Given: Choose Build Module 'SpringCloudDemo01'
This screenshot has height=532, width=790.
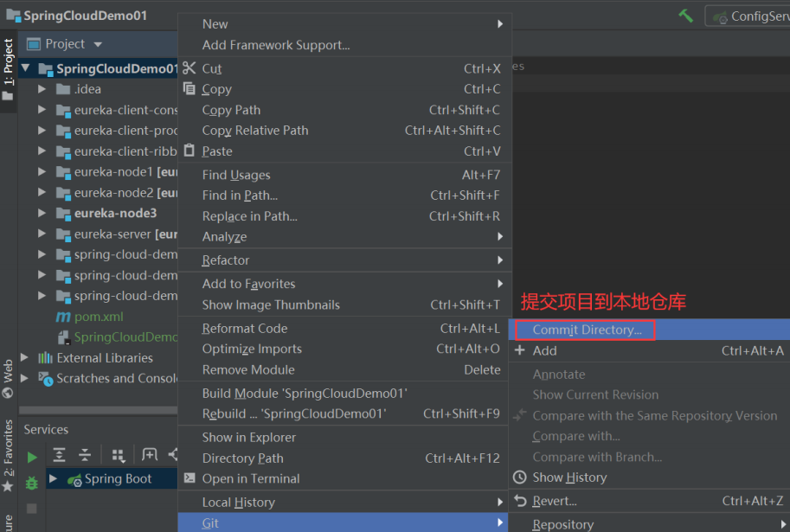Looking at the screenshot, I should click(x=344, y=394).
